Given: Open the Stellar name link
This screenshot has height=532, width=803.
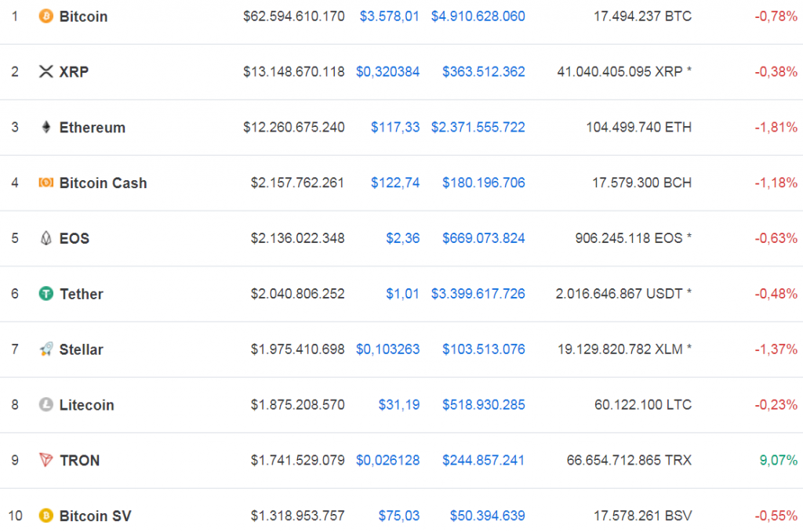Looking at the screenshot, I should (82, 349).
